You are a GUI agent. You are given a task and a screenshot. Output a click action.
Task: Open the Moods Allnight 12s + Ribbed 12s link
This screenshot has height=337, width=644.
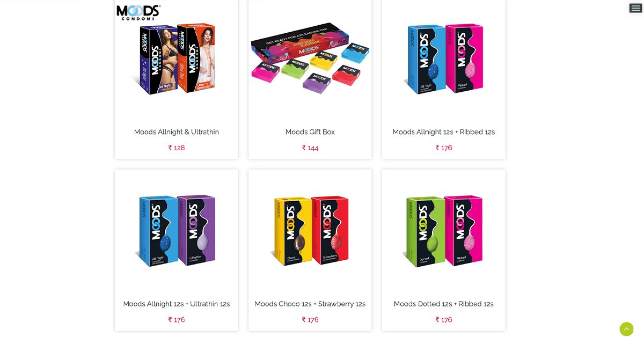point(444,132)
